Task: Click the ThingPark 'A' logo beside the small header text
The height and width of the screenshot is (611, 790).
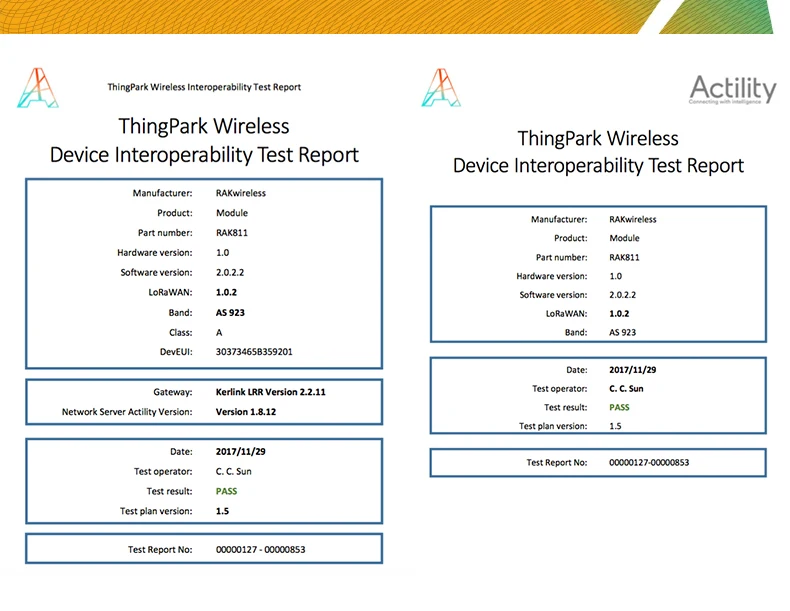Action: pyautogui.click(x=38, y=88)
